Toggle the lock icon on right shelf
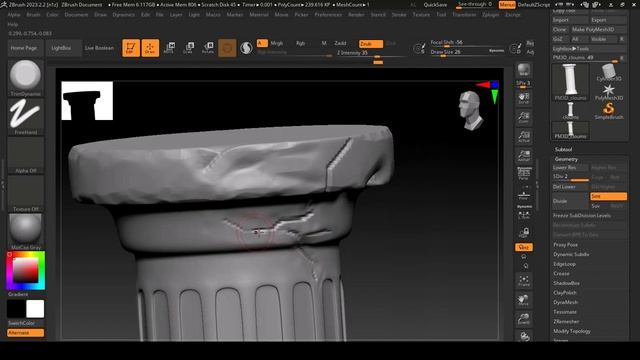 (524, 233)
